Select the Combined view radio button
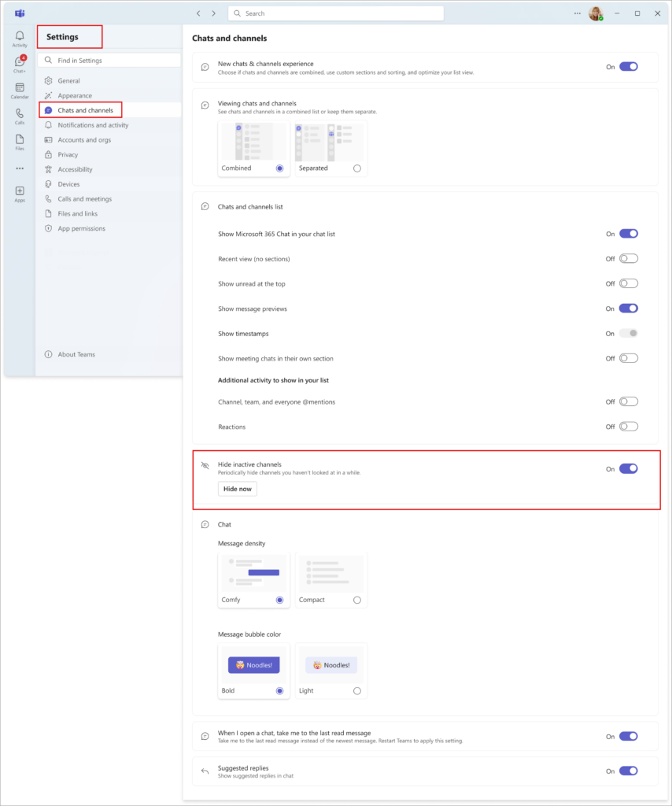672x806 pixels. tap(279, 168)
